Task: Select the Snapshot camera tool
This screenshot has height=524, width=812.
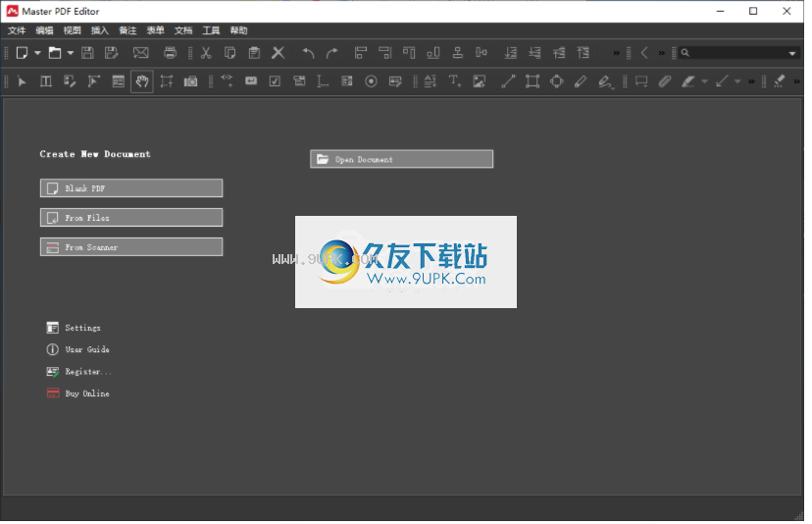Action: tap(190, 81)
